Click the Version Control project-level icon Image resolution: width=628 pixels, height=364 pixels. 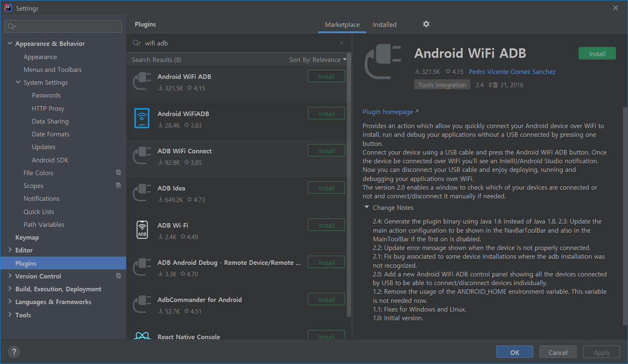119,276
